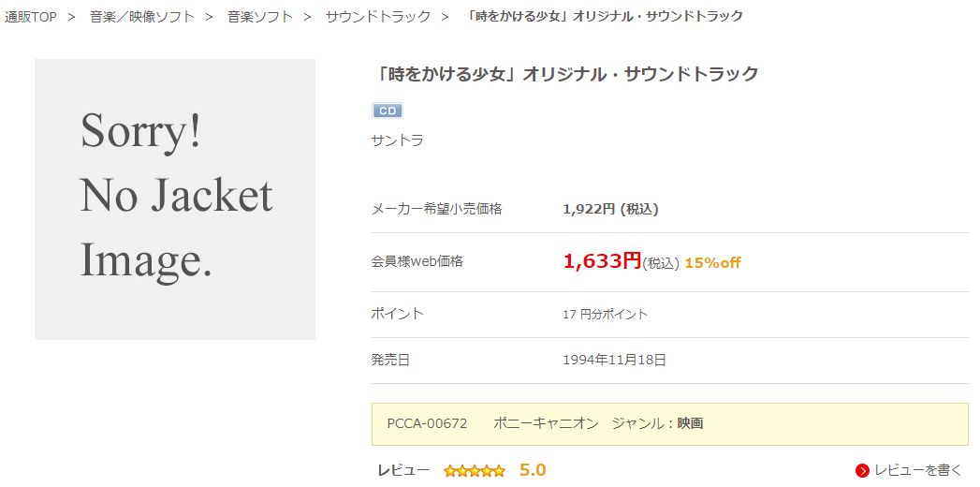Click the 1,633円 member web price

tap(603, 260)
